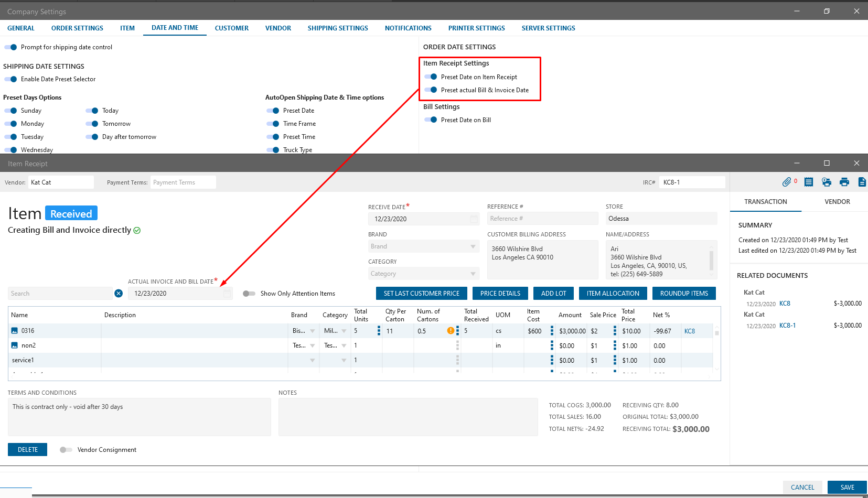Switch to the Shipping Settings tab

point(338,28)
